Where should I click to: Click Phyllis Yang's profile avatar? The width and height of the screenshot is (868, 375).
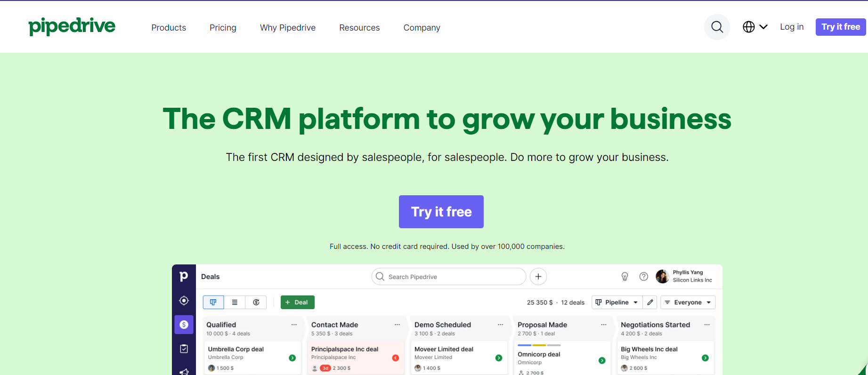(x=662, y=277)
